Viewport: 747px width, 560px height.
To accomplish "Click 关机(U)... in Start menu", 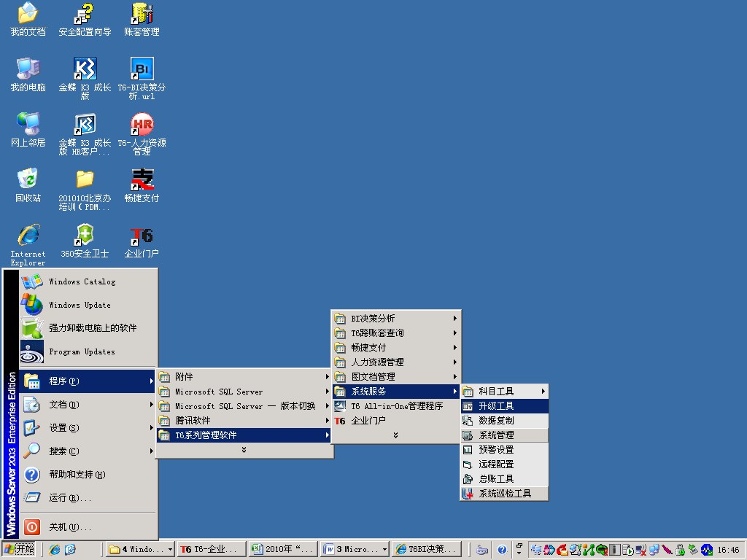I will pyautogui.click(x=88, y=527).
